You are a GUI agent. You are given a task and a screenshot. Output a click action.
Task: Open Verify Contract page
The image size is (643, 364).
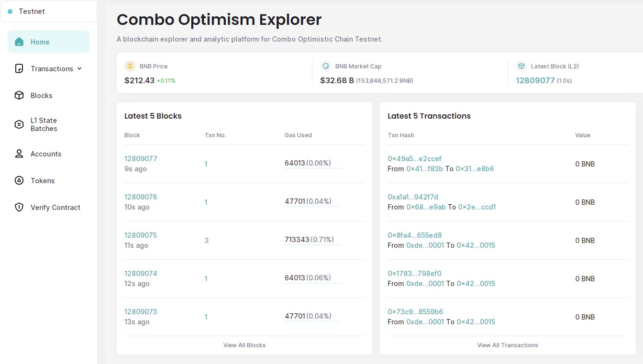[55, 208]
